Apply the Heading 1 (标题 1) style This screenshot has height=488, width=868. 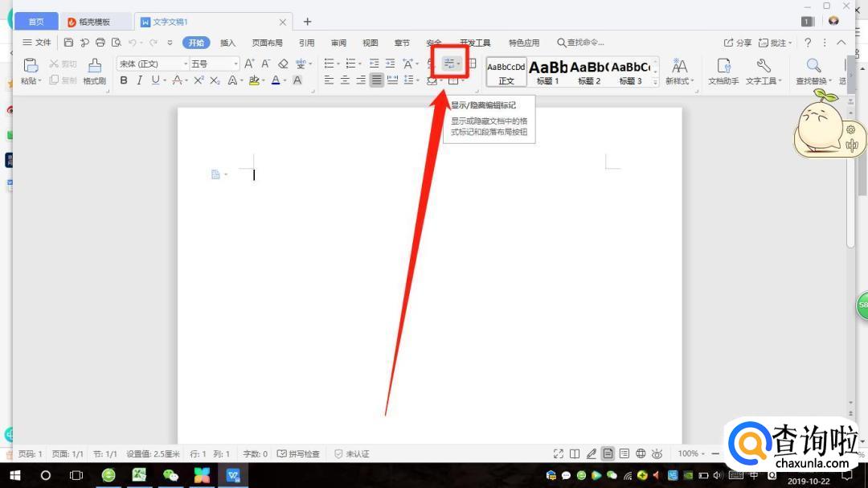coord(548,71)
